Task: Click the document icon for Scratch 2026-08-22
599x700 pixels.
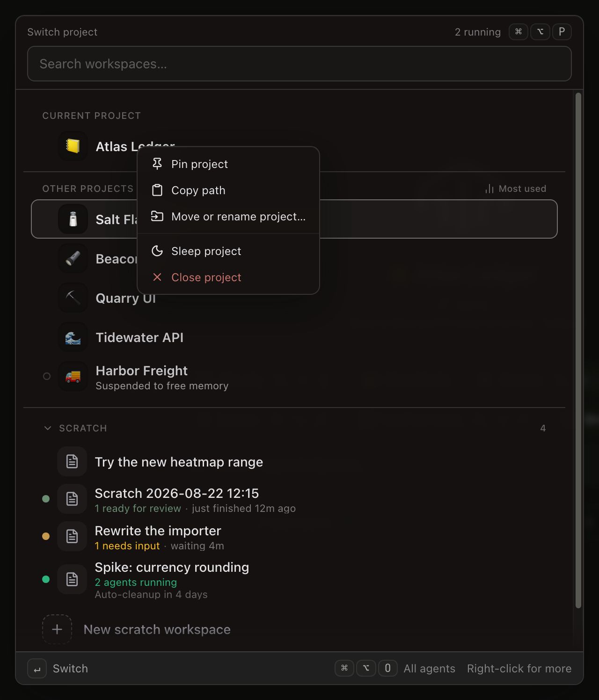Action: click(72, 499)
